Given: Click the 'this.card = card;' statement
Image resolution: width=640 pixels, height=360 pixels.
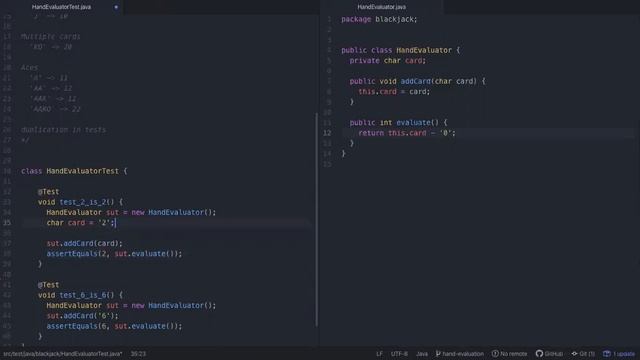Looking at the screenshot, I should [x=394, y=92].
